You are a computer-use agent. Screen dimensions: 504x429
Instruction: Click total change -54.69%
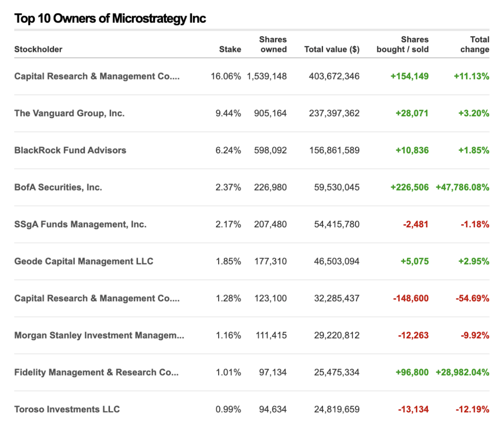click(x=473, y=298)
